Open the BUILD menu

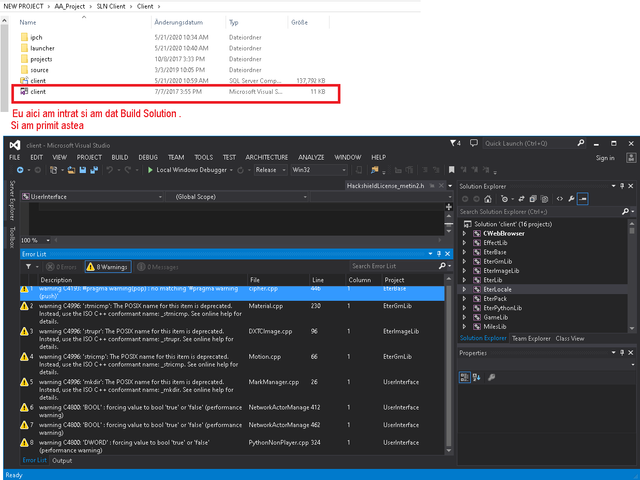tap(120, 158)
